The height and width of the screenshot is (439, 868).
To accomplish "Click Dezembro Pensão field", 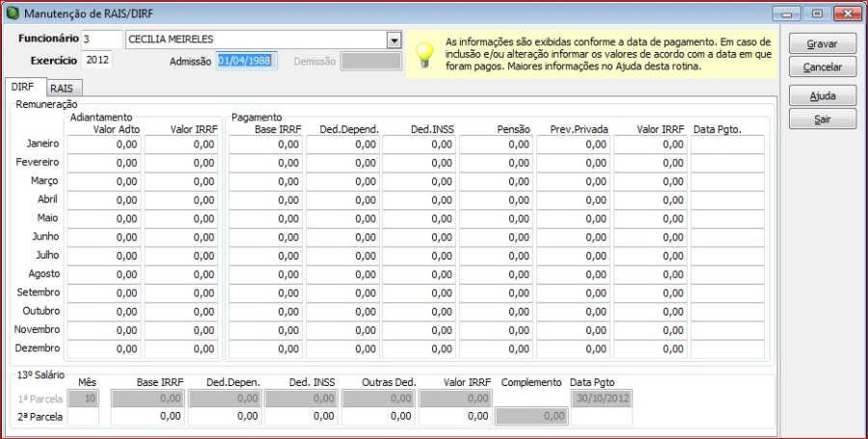I will tap(496, 349).
